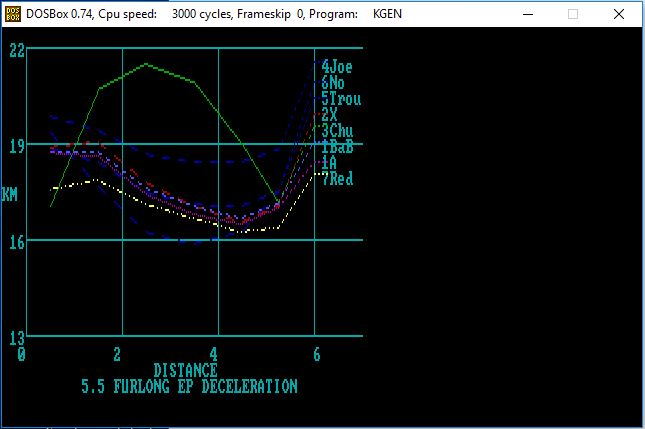The height and width of the screenshot is (429, 645).
Task: Click the X-axis value 4
Action: coord(213,354)
